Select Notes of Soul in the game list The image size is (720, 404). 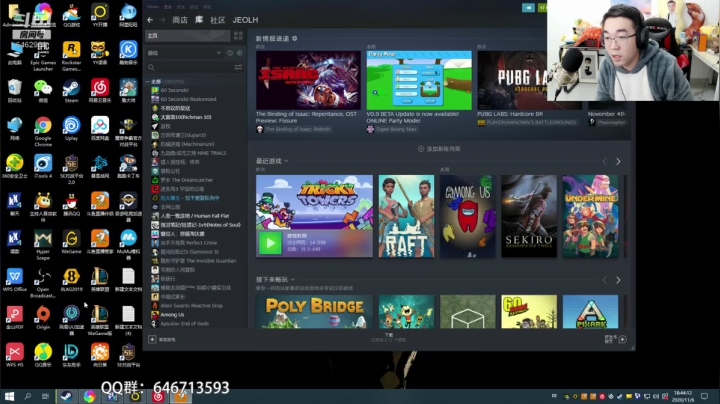click(200, 225)
